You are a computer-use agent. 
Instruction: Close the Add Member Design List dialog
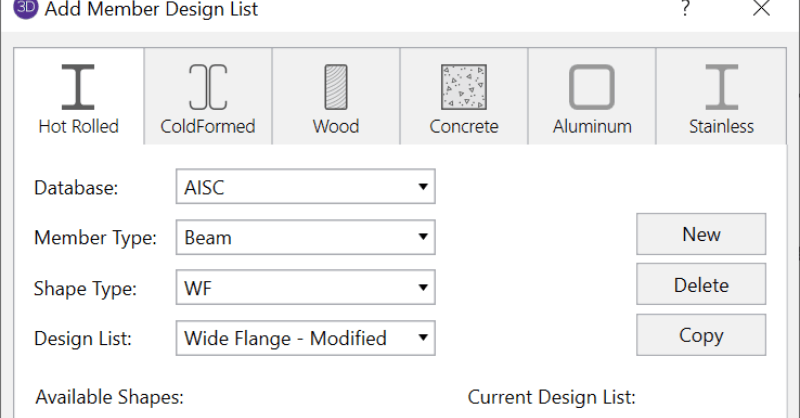pyautogui.click(x=760, y=9)
